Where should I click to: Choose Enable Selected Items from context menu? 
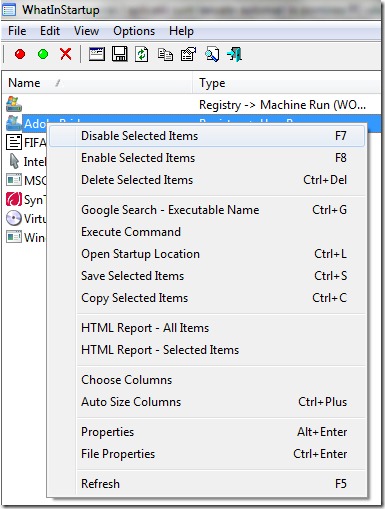tap(207, 158)
